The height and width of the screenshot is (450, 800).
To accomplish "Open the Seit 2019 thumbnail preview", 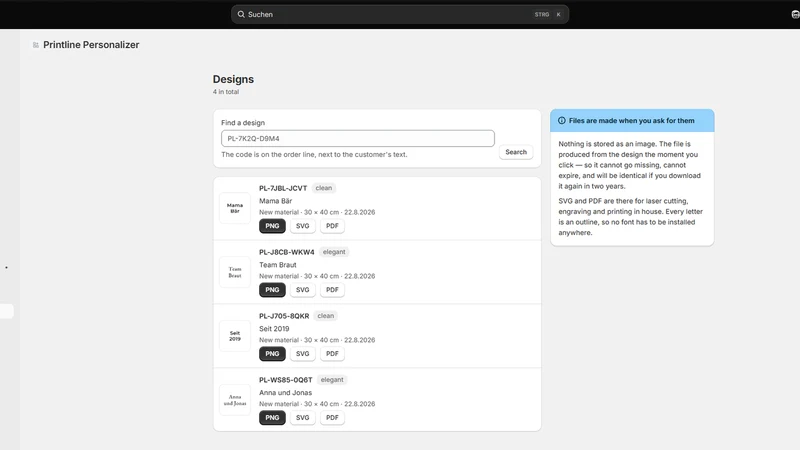I will click(235, 336).
